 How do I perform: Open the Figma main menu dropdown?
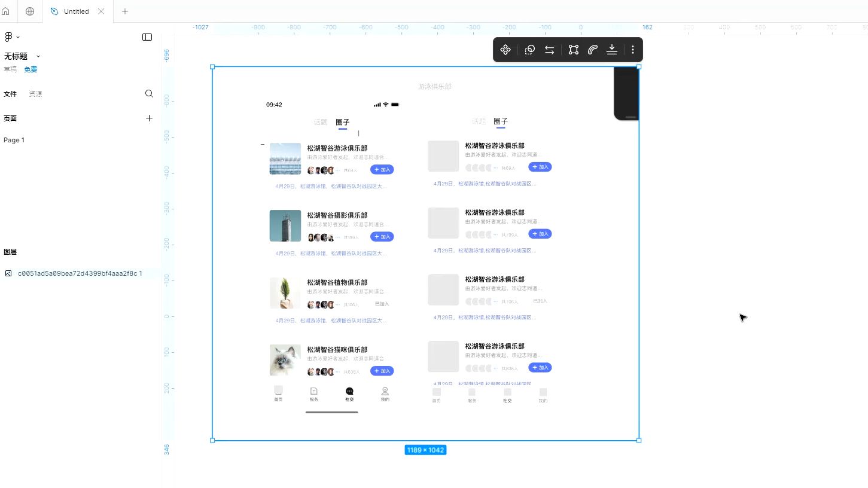[x=11, y=37]
